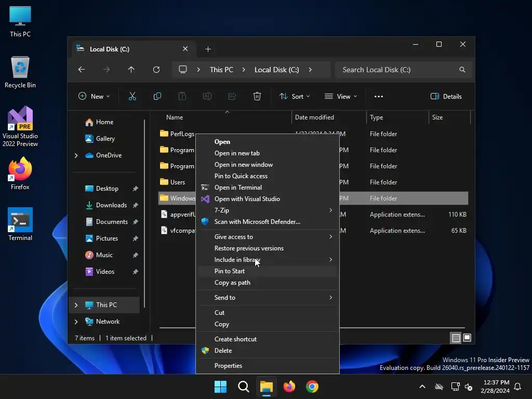Viewport: 532px width, 399px height.
Task: Open the Send to submenu
Action: pos(268,298)
